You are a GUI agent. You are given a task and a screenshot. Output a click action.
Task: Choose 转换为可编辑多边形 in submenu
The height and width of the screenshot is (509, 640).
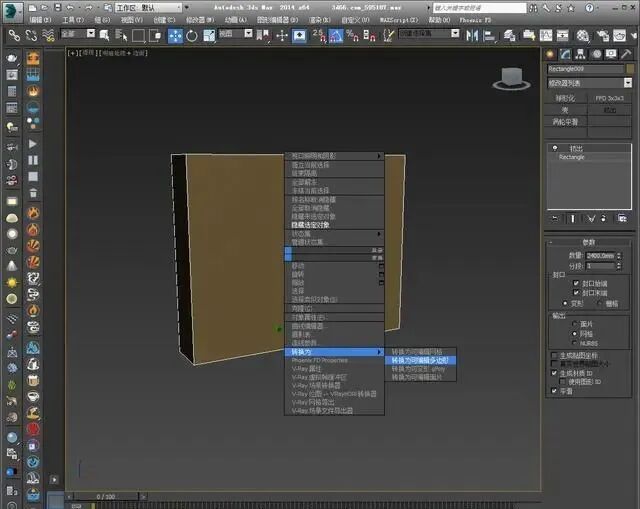point(420,360)
